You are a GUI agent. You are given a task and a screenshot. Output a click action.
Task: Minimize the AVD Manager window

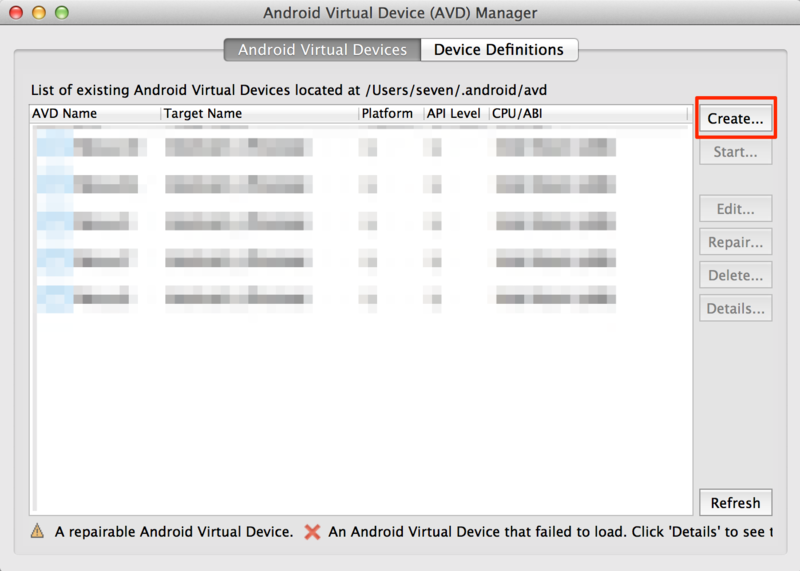39,12
